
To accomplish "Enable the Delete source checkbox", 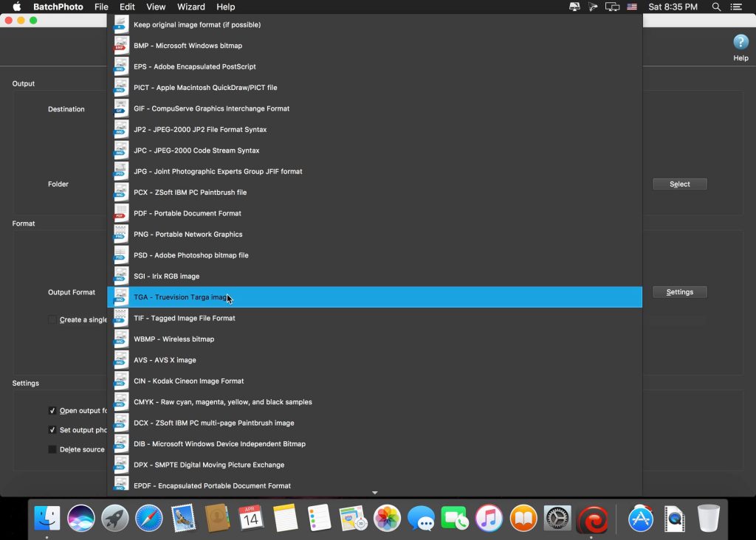I will click(52, 449).
